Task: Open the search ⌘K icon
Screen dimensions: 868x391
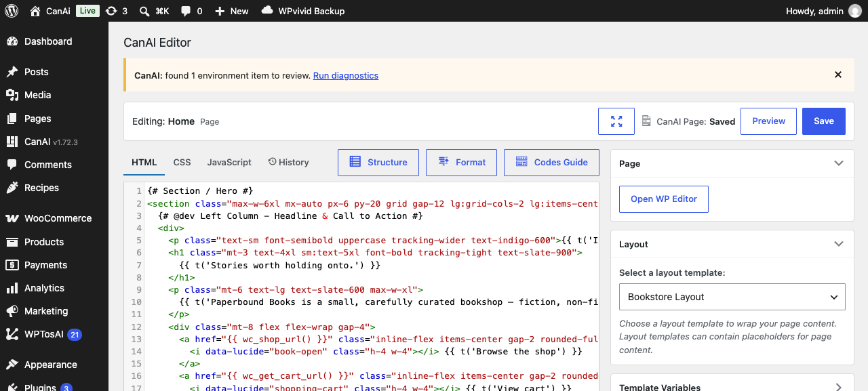Action: pos(144,11)
